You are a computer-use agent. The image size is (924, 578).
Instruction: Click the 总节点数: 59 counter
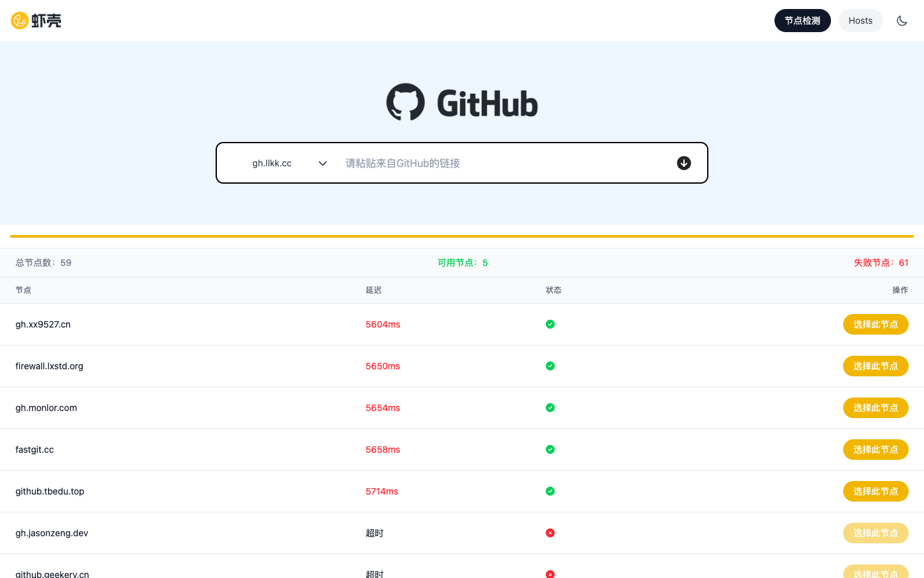pos(44,263)
